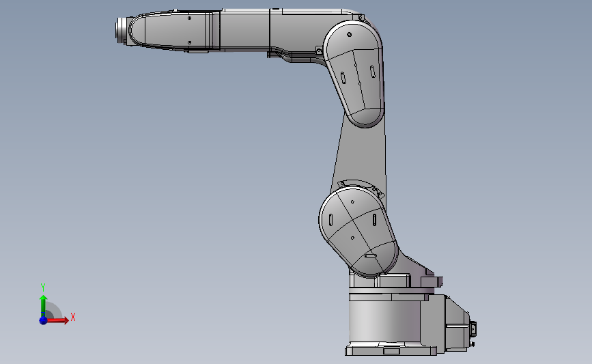Select the upper elbow joint cover
This screenshot has height=364, width=592.
355,74
